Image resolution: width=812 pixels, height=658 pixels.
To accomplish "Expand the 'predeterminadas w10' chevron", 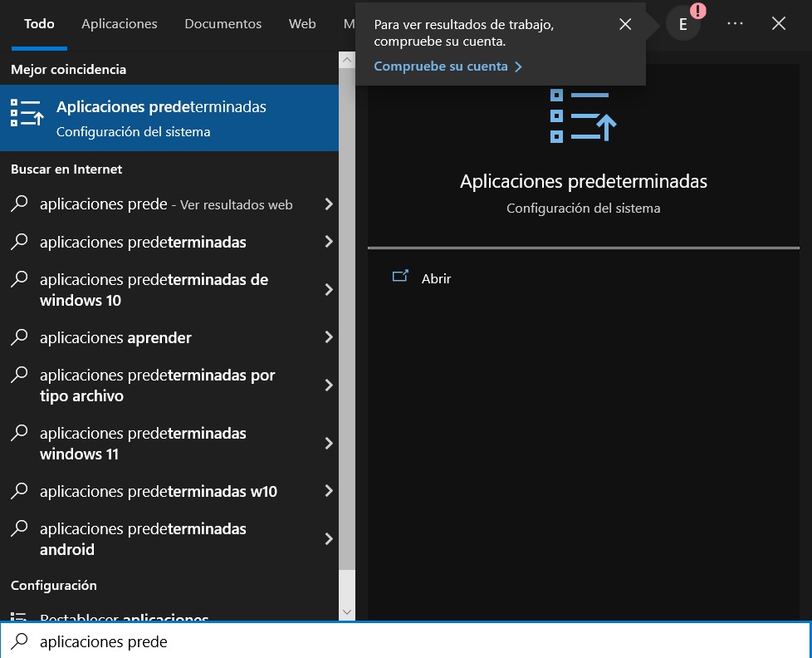I will click(328, 491).
